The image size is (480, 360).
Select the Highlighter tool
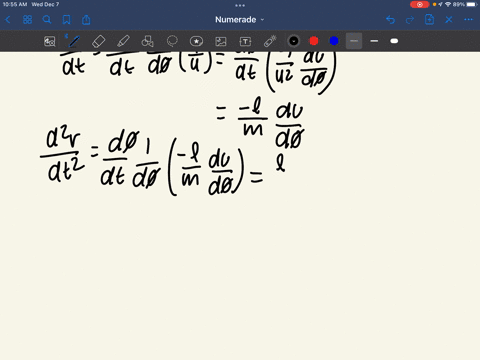point(123,41)
